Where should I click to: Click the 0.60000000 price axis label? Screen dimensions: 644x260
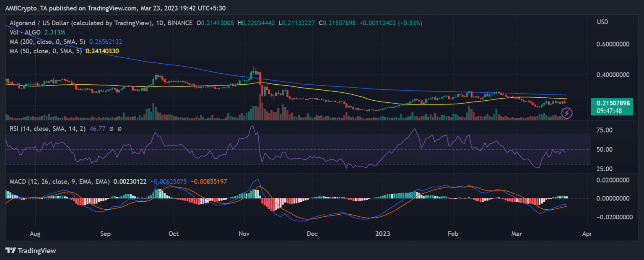[613, 44]
